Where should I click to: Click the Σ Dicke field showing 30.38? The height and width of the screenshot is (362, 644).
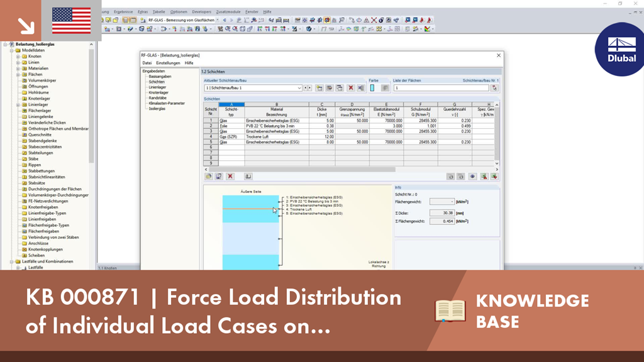point(442,213)
